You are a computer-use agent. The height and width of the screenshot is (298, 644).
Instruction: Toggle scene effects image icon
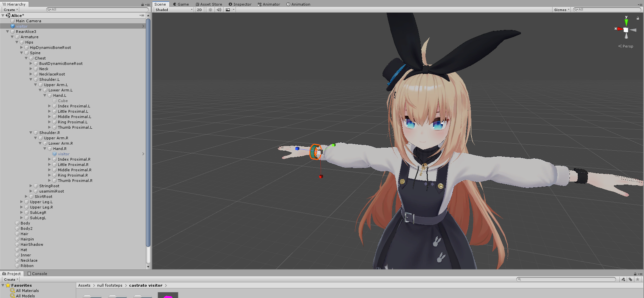coord(228,10)
